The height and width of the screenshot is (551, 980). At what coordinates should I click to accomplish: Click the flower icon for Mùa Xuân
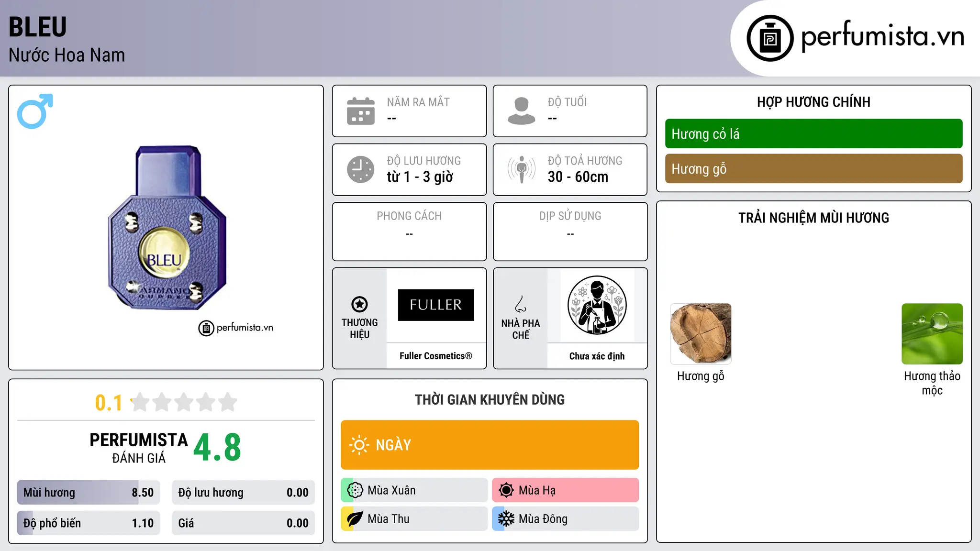point(355,490)
